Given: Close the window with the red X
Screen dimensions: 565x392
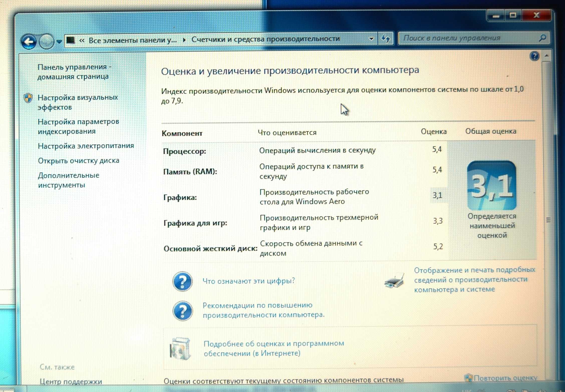Looking at the screenshot, I should pos(536,15).
